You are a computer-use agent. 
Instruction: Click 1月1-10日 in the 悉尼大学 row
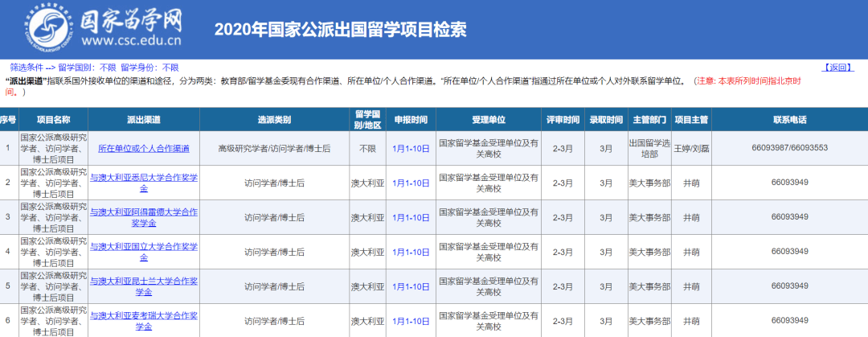[x=411, y=183]
